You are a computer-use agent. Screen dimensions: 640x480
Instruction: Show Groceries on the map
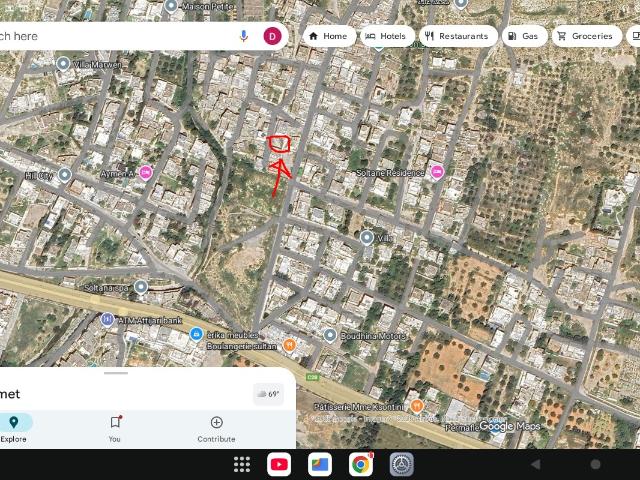click(x=585, y=36)
